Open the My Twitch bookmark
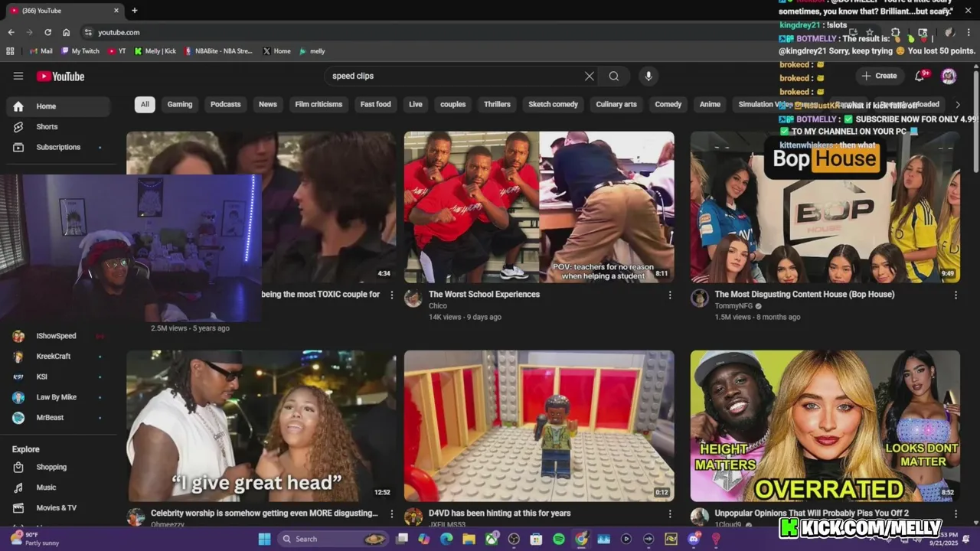 click(x=80, y=51)
